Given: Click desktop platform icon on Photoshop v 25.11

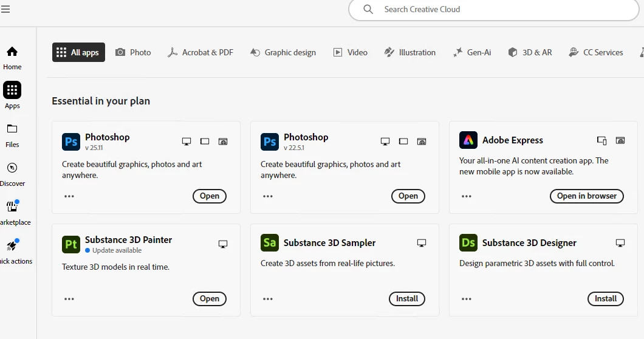Looking at the screenshot, I should [187, 142].
